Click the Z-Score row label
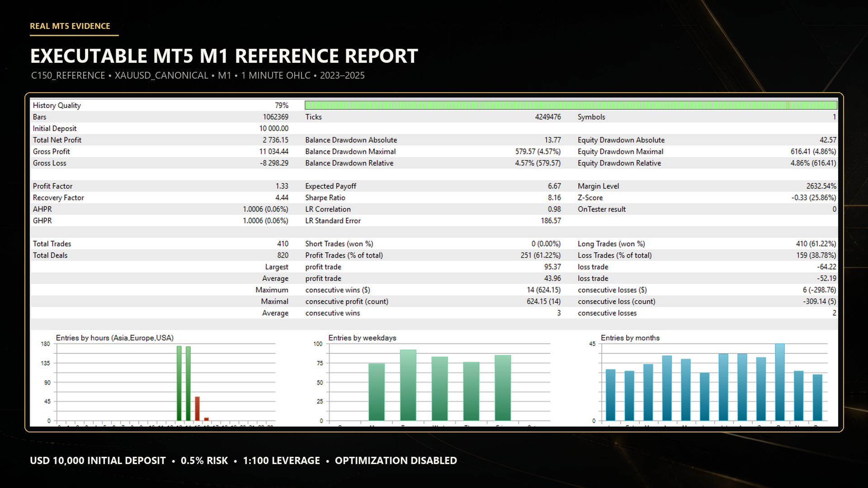Viewport: 868px width, 488px height. point(590,198)
